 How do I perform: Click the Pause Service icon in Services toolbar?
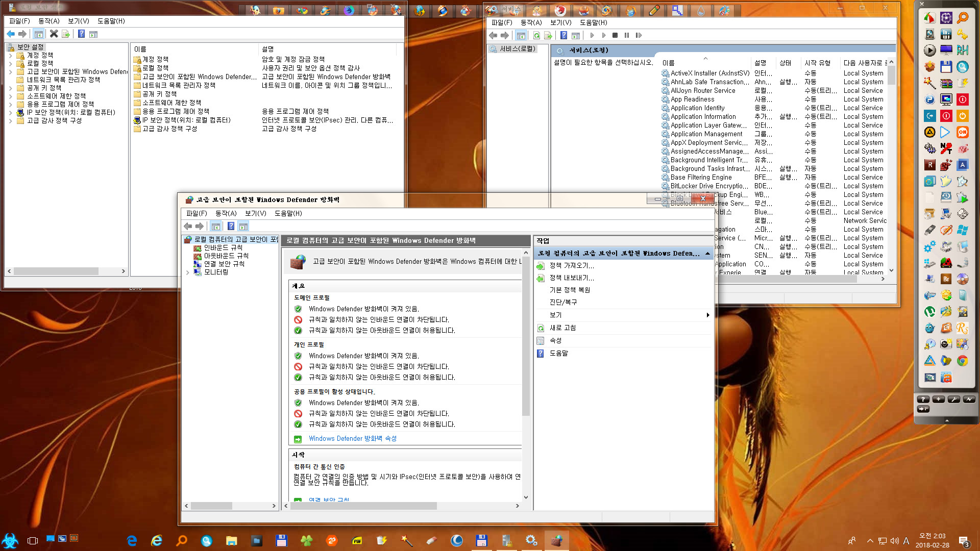[x=627, y=35]
